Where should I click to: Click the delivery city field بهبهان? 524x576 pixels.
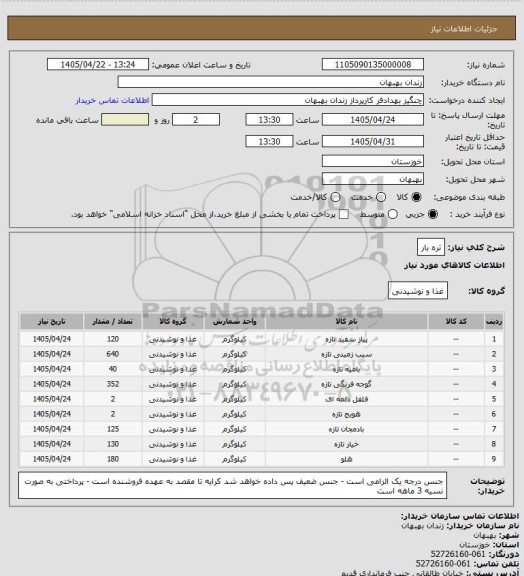coord(373,179)
